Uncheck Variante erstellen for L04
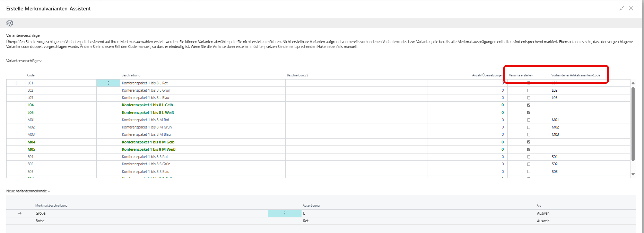Screen dimensions: 644x233 pyautogui.click(x=529, y=105)
